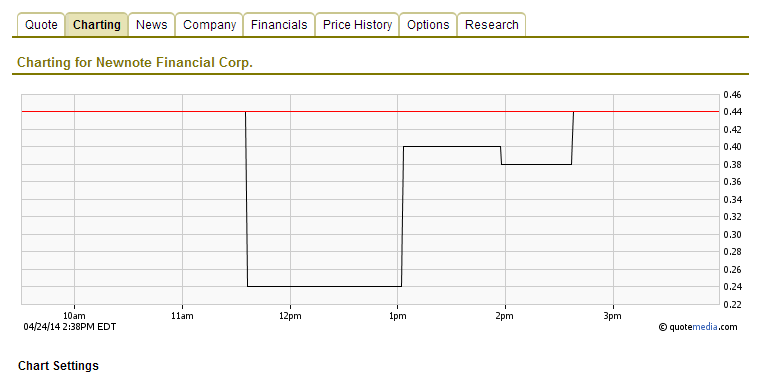Click the Chart Settings heading
This screenshot has width=764, height=374.
tap(58, 366)
